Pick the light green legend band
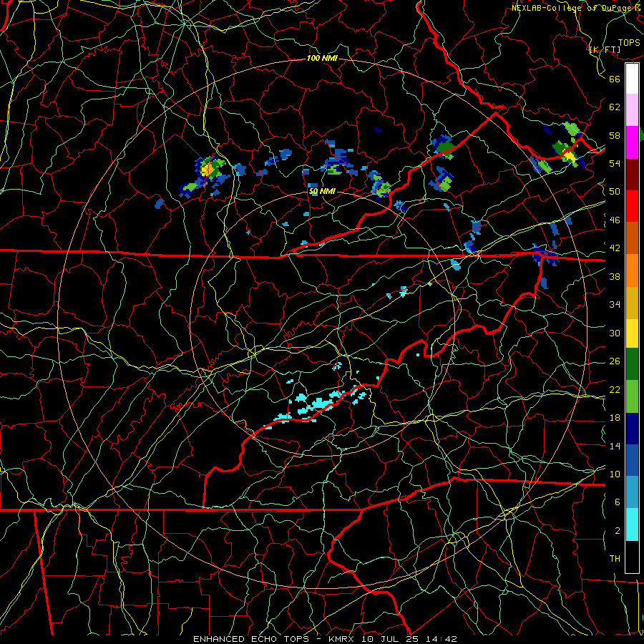The height and width of the screenshot is (644, 644). pyautogui.click(x=632, y=396)
